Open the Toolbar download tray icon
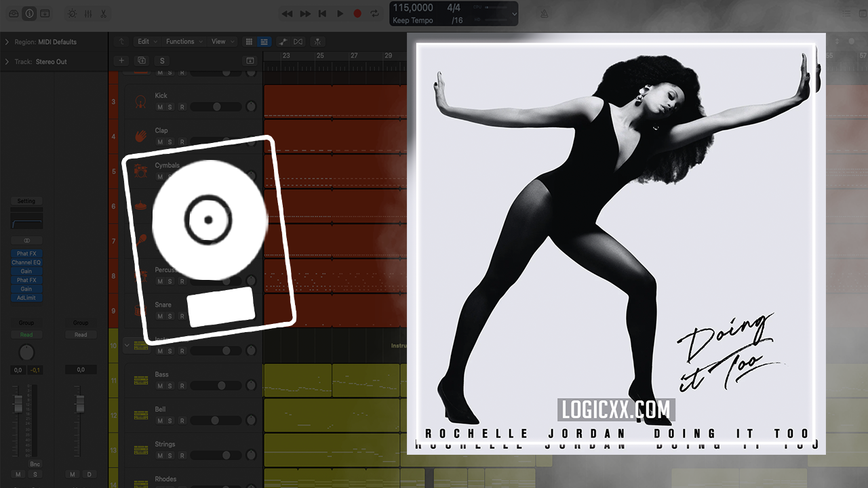This screenshot has height=488, width=868. point(45,14)
